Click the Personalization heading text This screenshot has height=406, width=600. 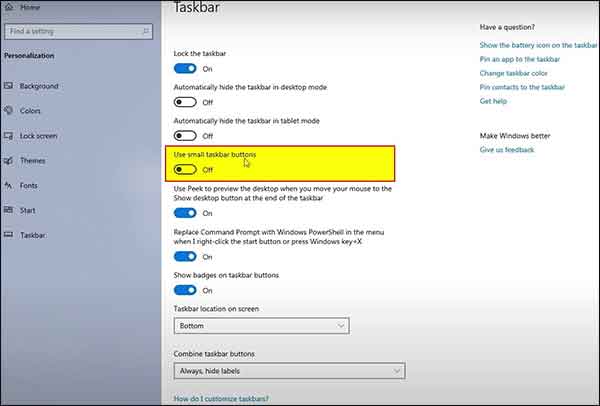point(29,56)
